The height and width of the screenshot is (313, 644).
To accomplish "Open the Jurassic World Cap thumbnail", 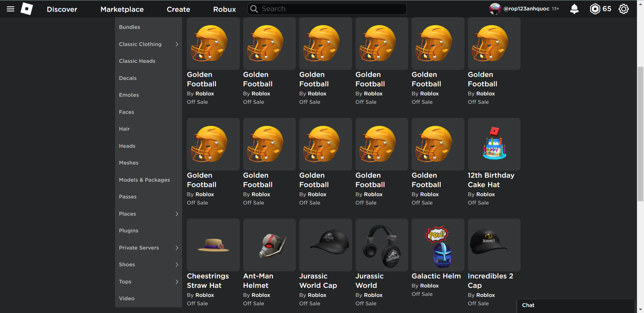I will [x=326, y=245].
